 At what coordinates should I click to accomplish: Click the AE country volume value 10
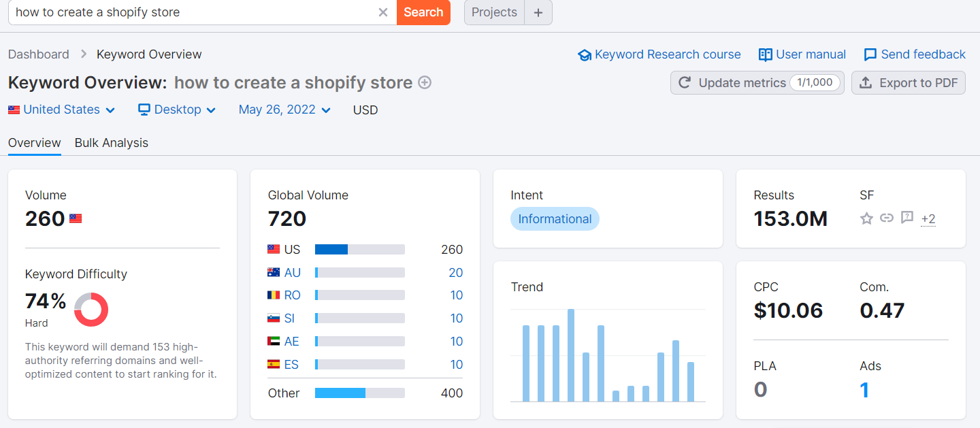457,342
